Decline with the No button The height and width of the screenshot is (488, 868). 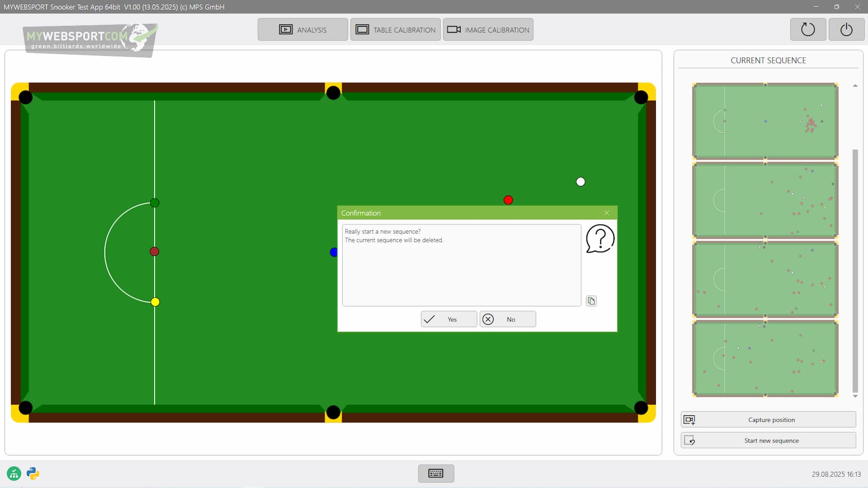[508, 319]
